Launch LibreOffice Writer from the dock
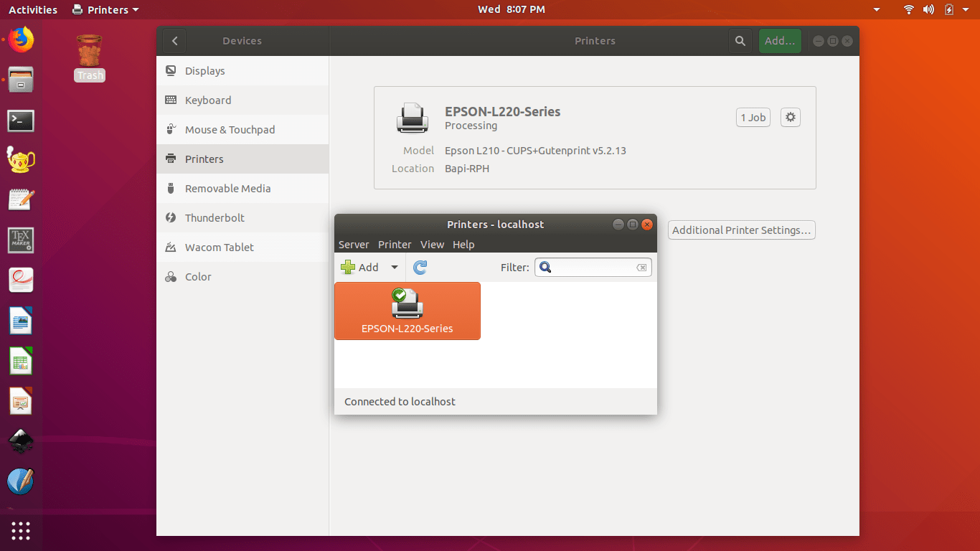The height and width of the screenshot is (551, 980). pos(21,320)
